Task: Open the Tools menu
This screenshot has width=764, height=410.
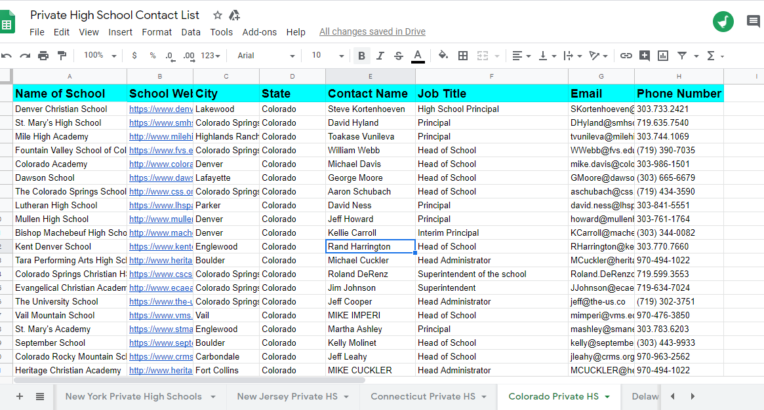Action: [221, 32]
